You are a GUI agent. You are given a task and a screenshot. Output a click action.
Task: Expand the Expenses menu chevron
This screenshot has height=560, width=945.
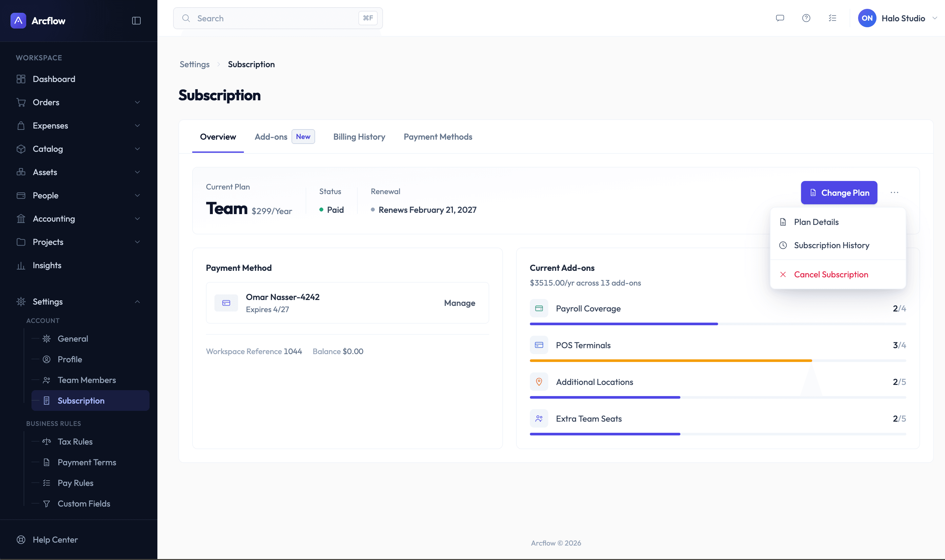coord(137,126)
